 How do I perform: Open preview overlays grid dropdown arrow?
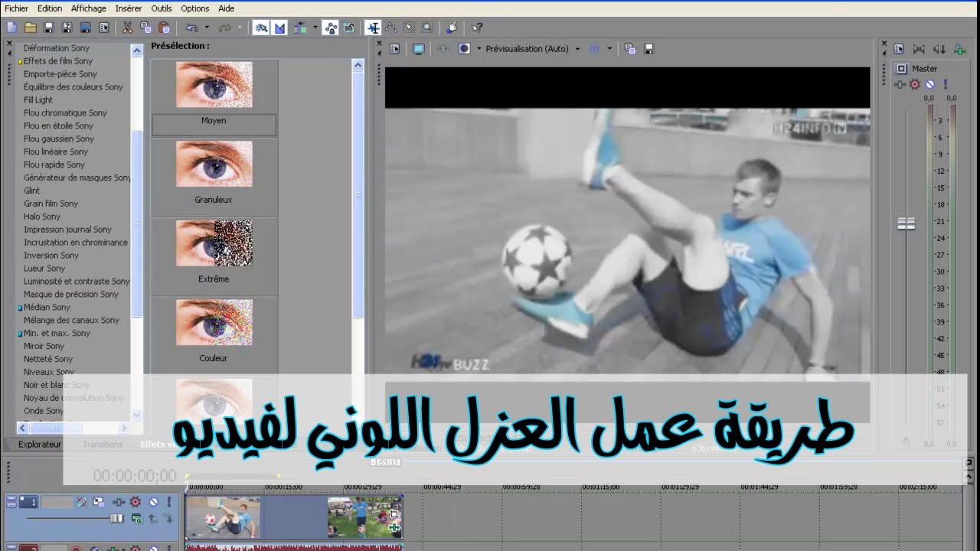pyautogui.click(x=609, y=48)
